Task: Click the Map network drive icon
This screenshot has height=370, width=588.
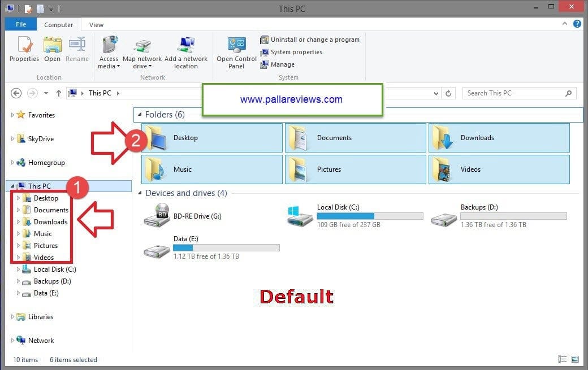Action: click(x=142, y=46)
